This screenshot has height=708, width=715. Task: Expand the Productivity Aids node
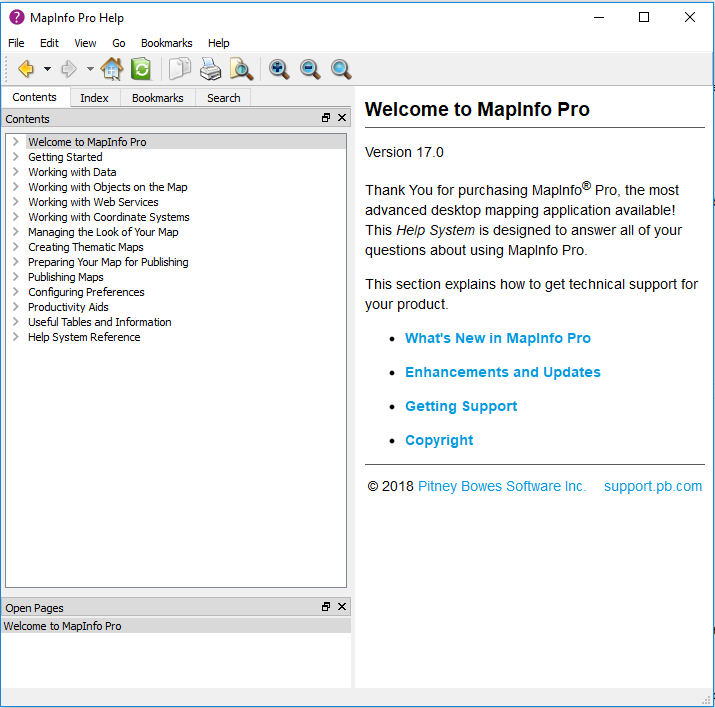tap(16, 307)
